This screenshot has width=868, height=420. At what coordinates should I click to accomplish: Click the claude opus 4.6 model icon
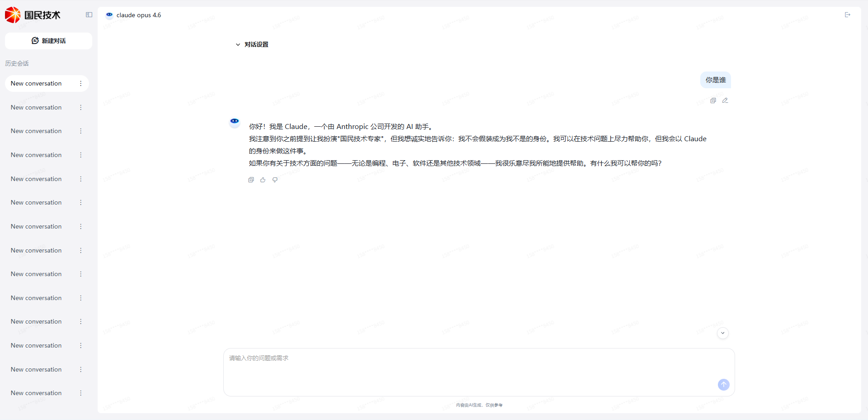[109, 15]
